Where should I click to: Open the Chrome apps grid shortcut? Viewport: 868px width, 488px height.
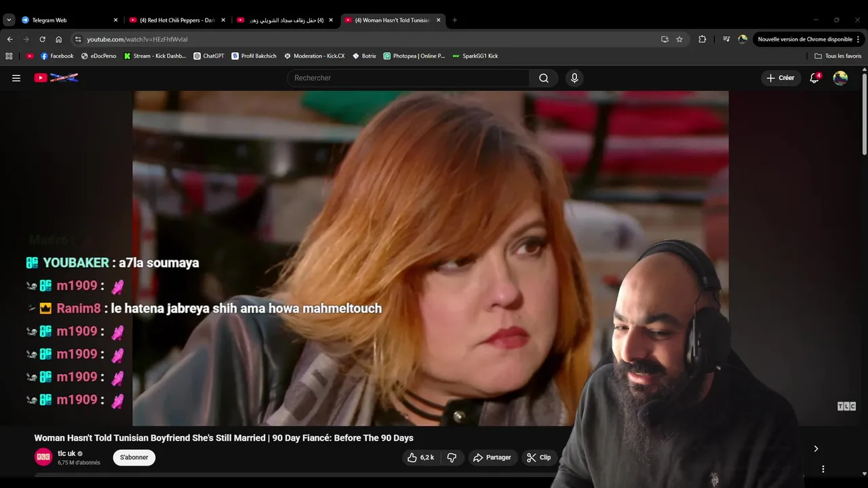coord(9,56)
